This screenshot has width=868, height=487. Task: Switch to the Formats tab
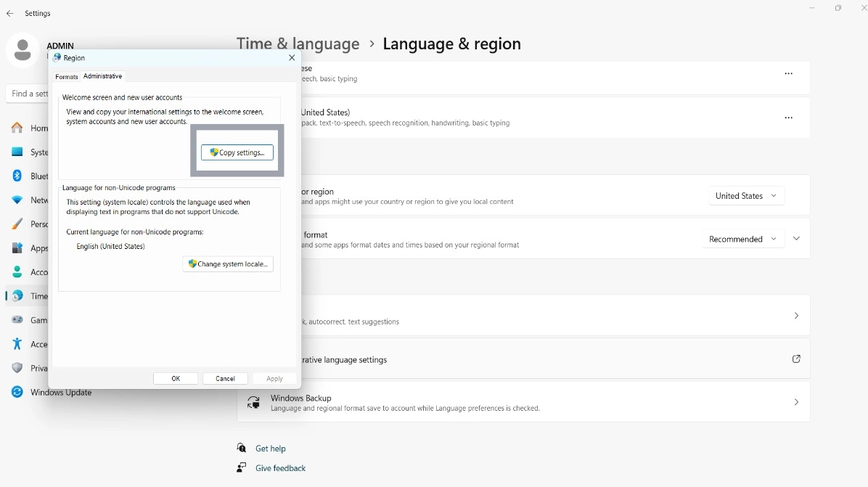(x=66, y=77)
